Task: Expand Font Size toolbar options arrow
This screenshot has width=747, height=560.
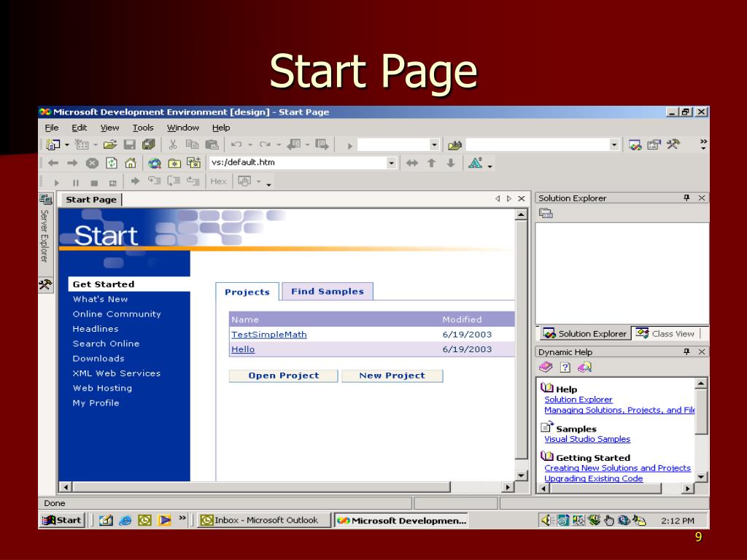Action: 489,167
